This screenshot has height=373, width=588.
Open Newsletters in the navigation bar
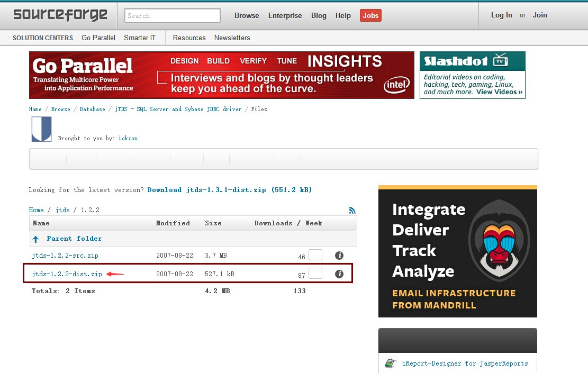232,38
